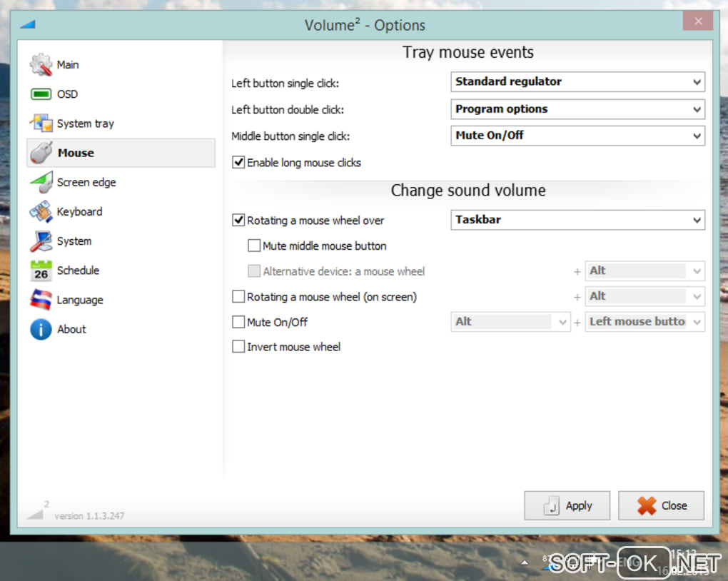728x581 pixels.
Task: Click the blue About info icon
Action: (x=41, y=329)
